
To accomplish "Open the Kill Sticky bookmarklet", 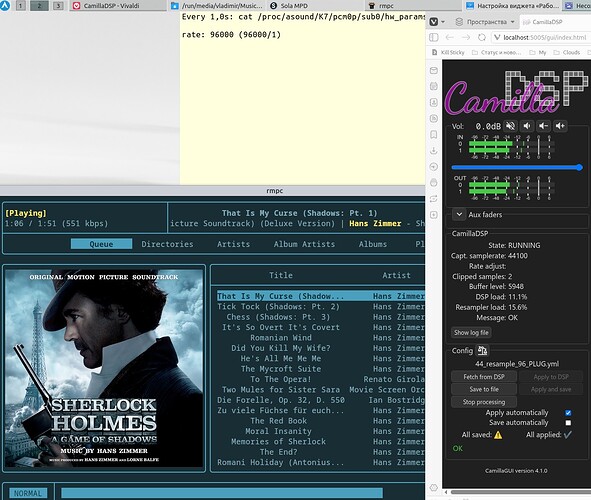I will pyautogui.click(x=448, y=52).
